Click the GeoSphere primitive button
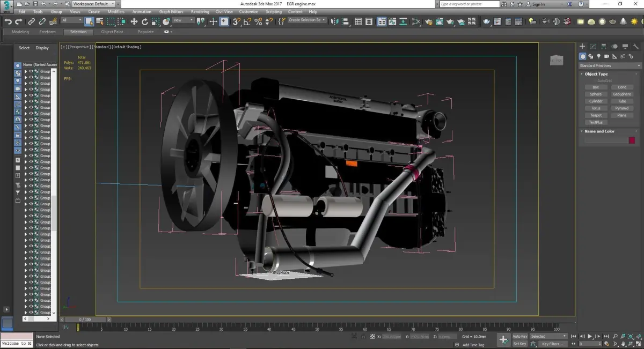The height and width of the screenshot is (349, 644). tap(621, 94)
